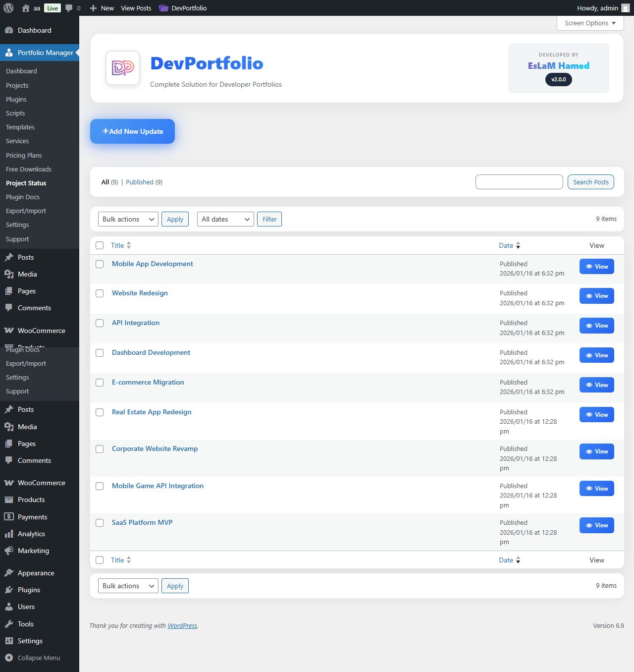Click the DevPortfolio DP logo image
The height and width of the screenshot is (672, 634).
(123, 68)
